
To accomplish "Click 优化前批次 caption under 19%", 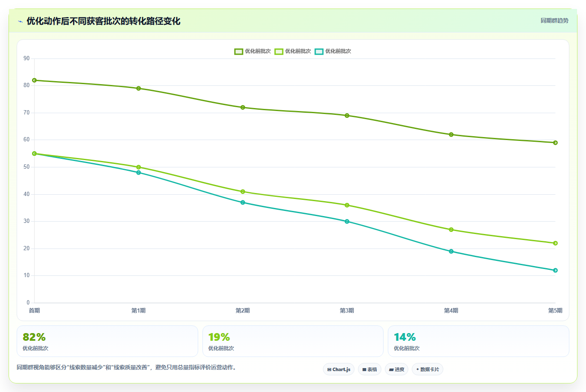I will point(221,348).
